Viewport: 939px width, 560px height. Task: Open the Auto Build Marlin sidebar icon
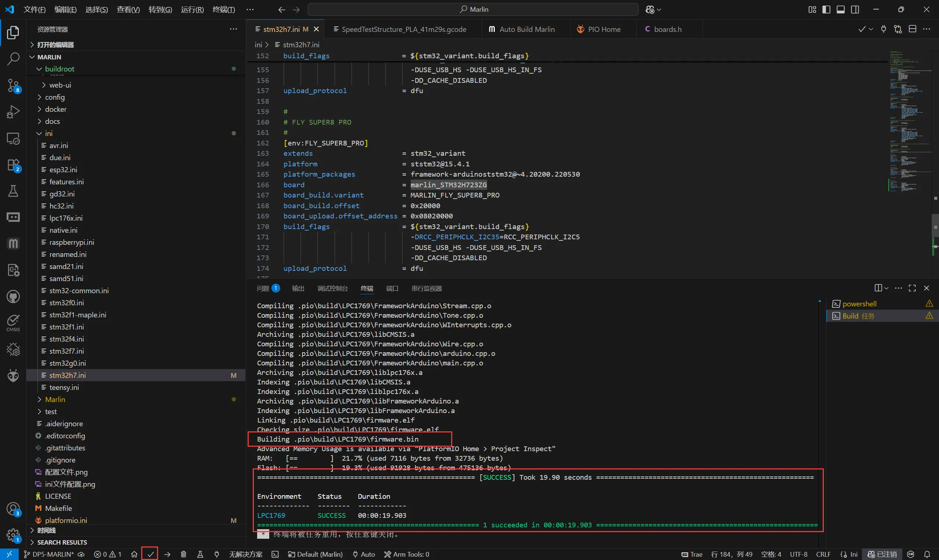coord(13,244)
